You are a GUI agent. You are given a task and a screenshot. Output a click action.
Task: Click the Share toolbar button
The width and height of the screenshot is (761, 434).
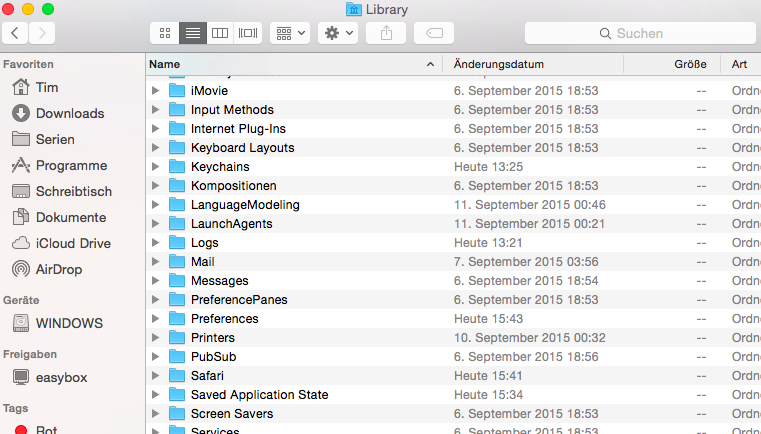pyautogui.click(x=386, y=33)
